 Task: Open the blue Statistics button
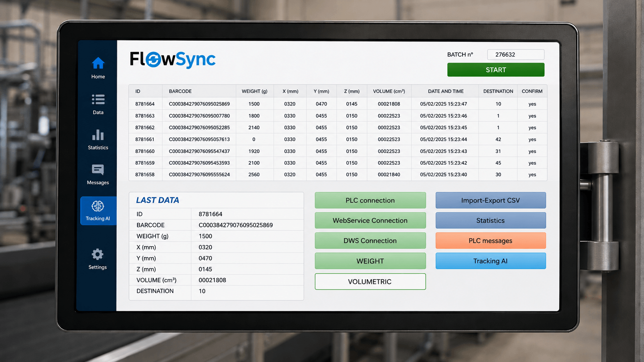click(x=491, y=220)
